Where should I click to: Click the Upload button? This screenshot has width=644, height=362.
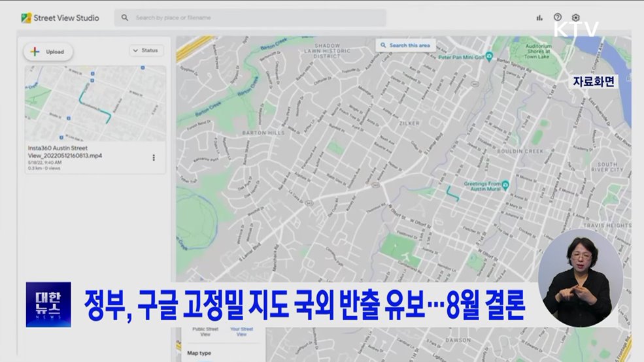click(x=48, y=52)
